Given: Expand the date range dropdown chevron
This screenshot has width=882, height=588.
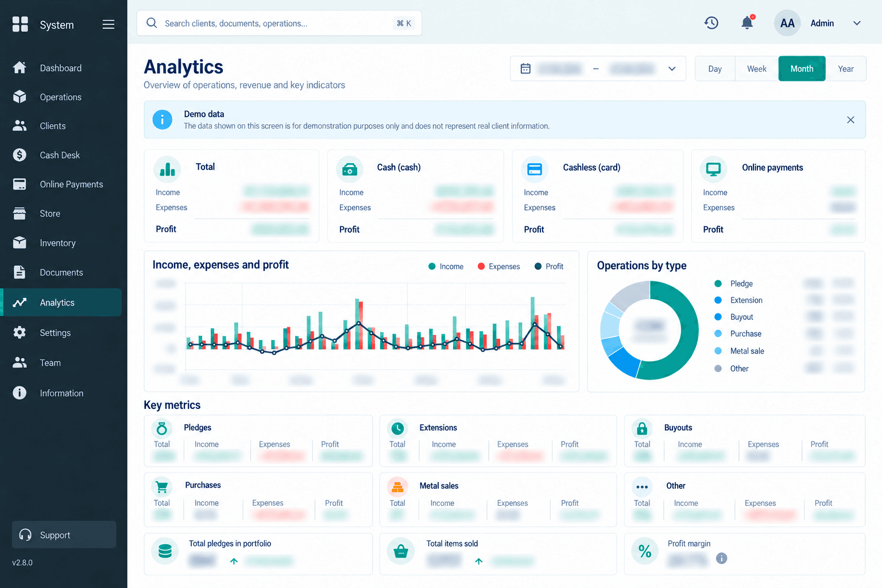Looking at the screenshot, I should (672, 69).
